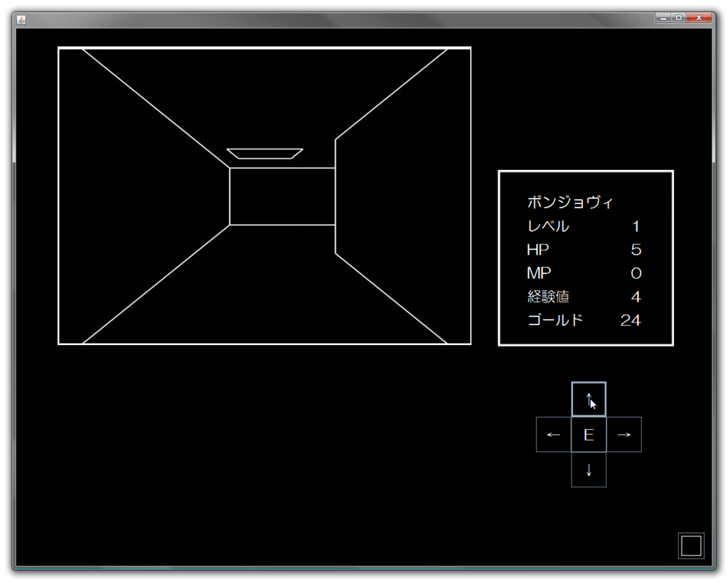The image size is (728, 582).
Task: Click the MP stat label
Action: 539,273
